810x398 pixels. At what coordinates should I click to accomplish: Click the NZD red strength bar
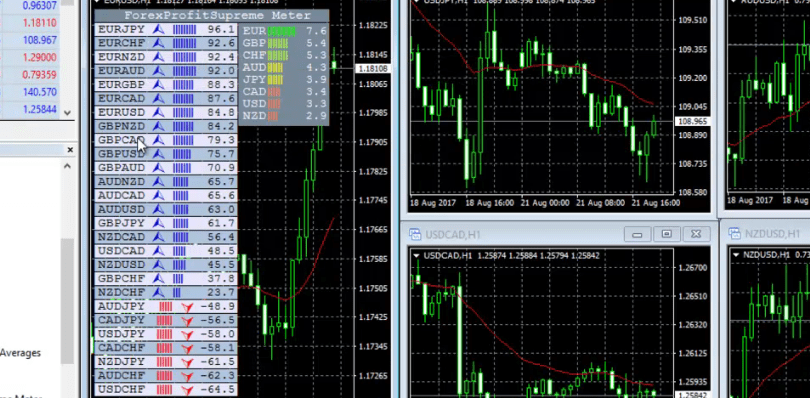(x=273, y=116)
